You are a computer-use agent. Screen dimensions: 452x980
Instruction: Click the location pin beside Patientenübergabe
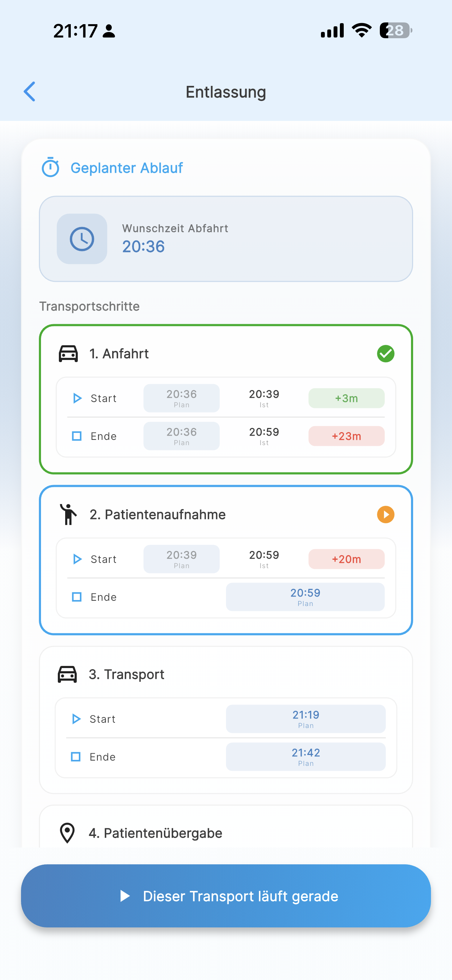[x=67, y=833]
